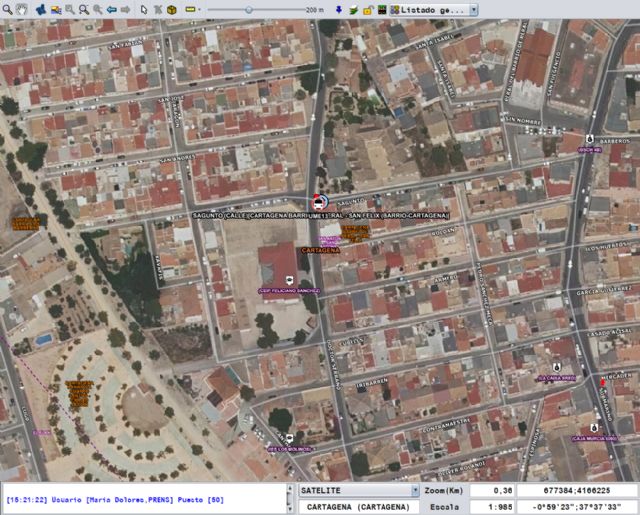Click the user status message in log bar
This screenshot has height=515, width=640.
click(115, 499)
